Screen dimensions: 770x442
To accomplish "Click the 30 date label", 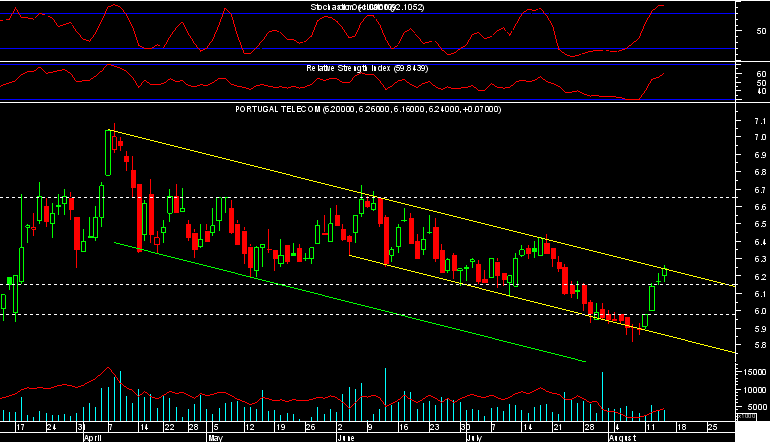I will click(465, 427).
